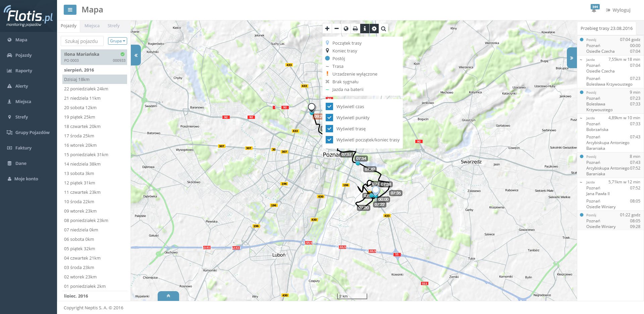Toggle the map settings gear icon
644x314 pixels.
(x=374, y=29)
